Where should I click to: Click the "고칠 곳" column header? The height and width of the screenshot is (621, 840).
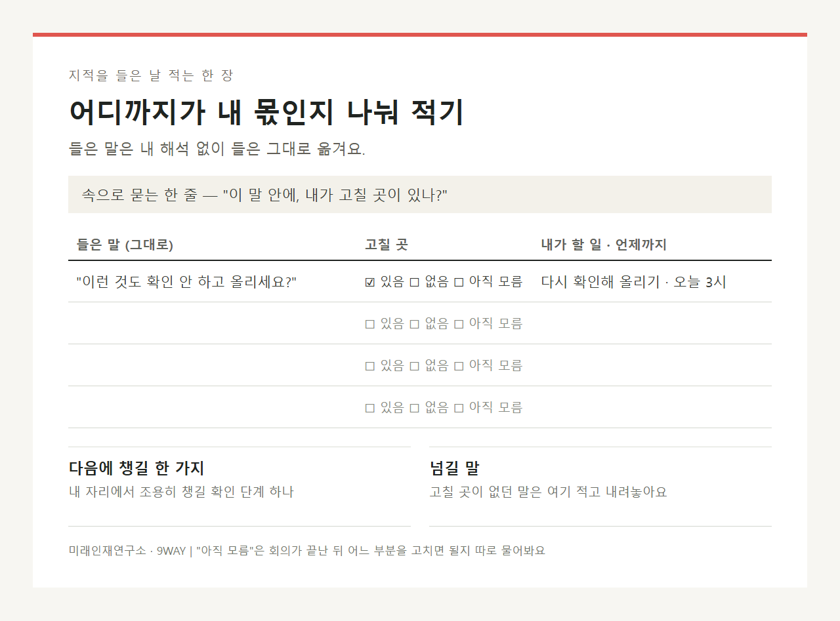pyautogui.click(x=387, y=245)
